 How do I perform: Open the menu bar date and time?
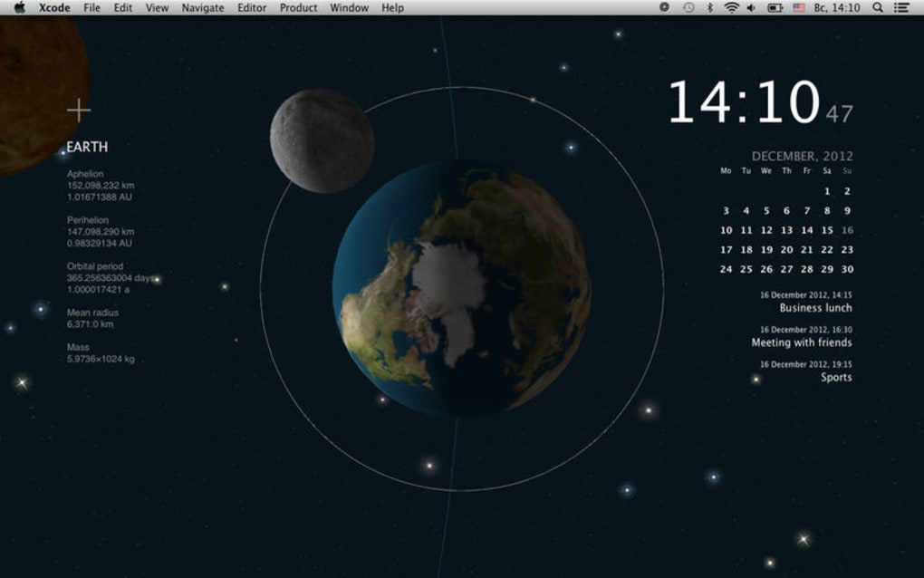tap(837, 7)
